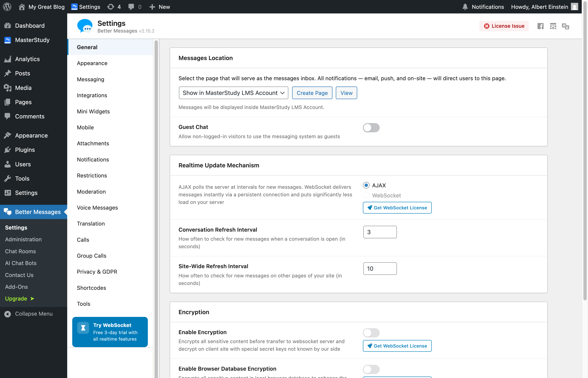This screenshot has width=588, height=378.
Task: Open the Mobile settings tab
Action: (110, 127)
